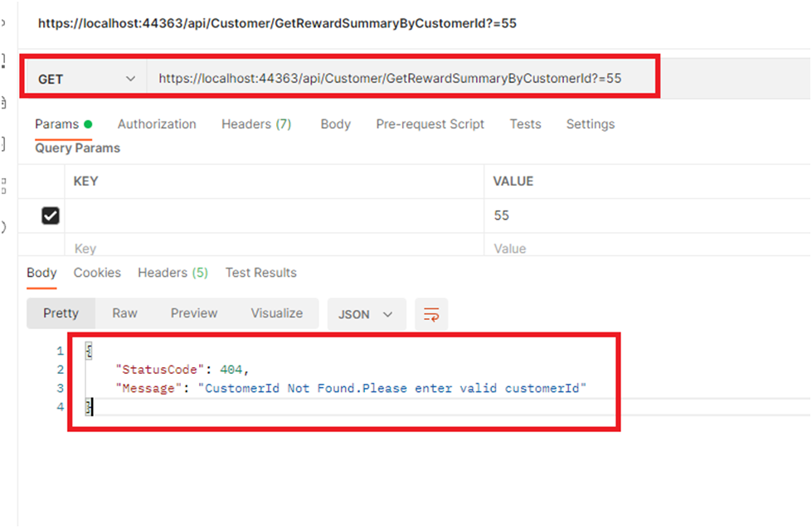
Task: Switch to the Tests tab
Action: [x=524, y=124]
